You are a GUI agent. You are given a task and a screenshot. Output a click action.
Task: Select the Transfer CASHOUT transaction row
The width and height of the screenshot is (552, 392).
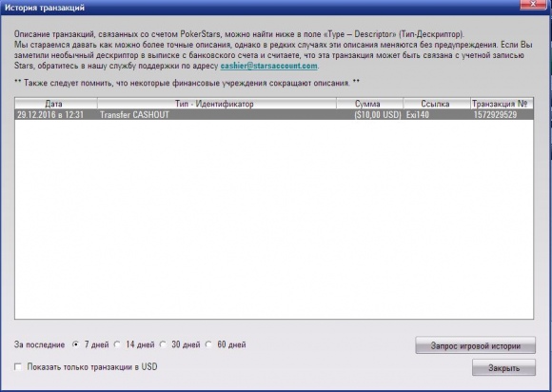click(274, 115)
